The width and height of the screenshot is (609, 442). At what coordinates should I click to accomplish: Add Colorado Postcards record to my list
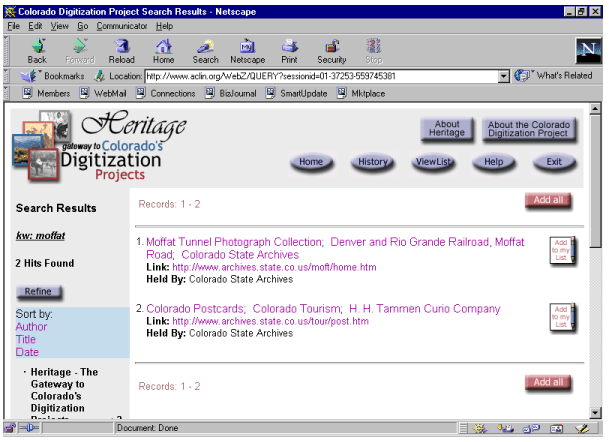[562, 317]
